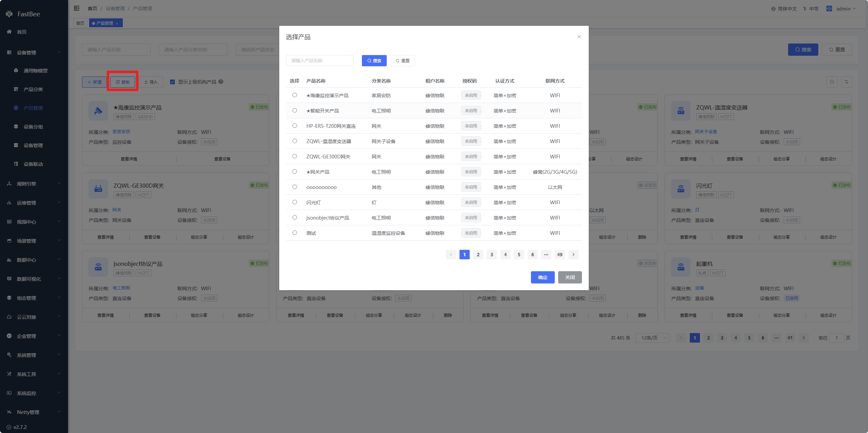Open 设备分组 in sidebar
868x433 pixels.
pos(34,127)
